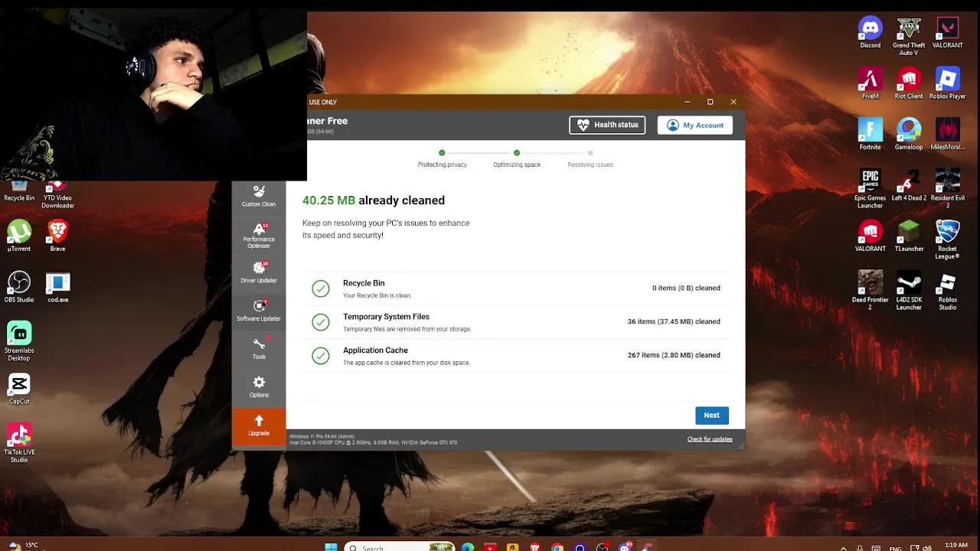Click the check icon for Application Cache
The width and height of the screenshot is (980, 551).
[321, 356]
